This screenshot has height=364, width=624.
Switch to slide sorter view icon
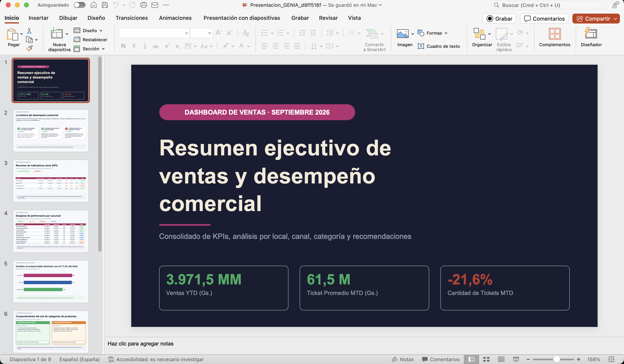coord(486,359)
